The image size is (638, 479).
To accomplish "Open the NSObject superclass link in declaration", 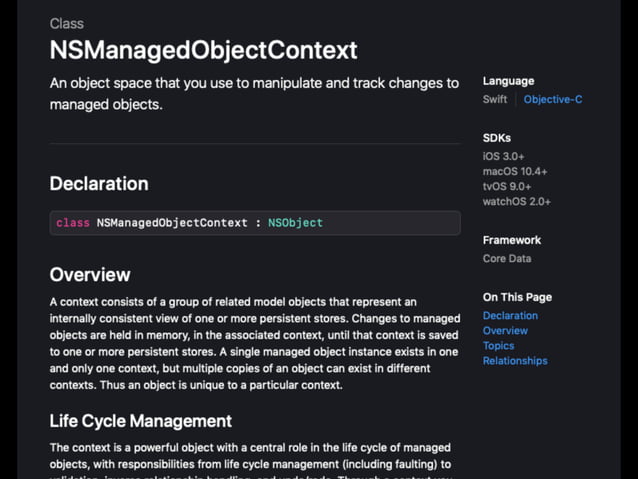I will (295, 223).
